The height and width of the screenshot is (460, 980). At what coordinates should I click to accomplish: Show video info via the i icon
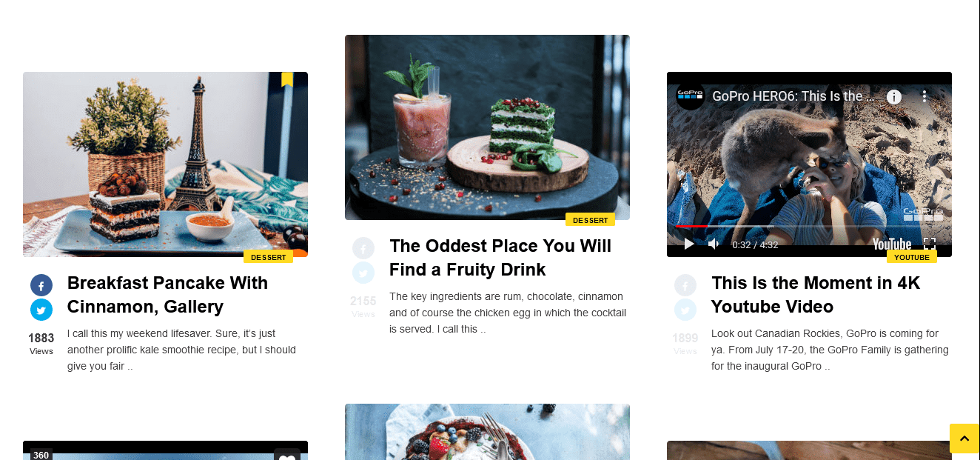click(x=894, y=96)
